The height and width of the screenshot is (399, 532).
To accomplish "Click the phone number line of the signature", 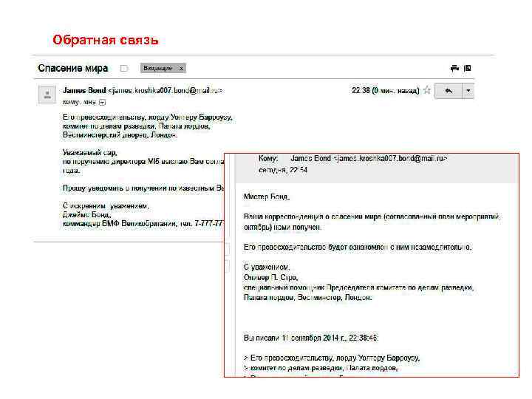I will point(143,224).
